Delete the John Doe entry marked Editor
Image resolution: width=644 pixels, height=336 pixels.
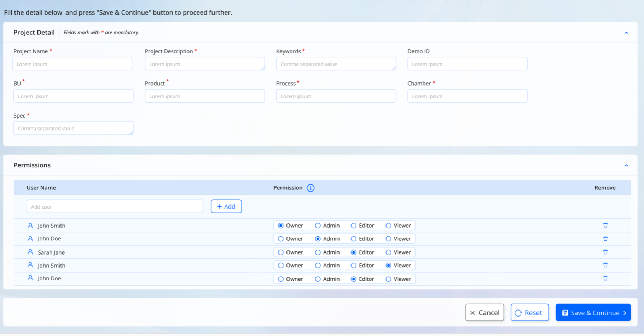pos(605,278)
